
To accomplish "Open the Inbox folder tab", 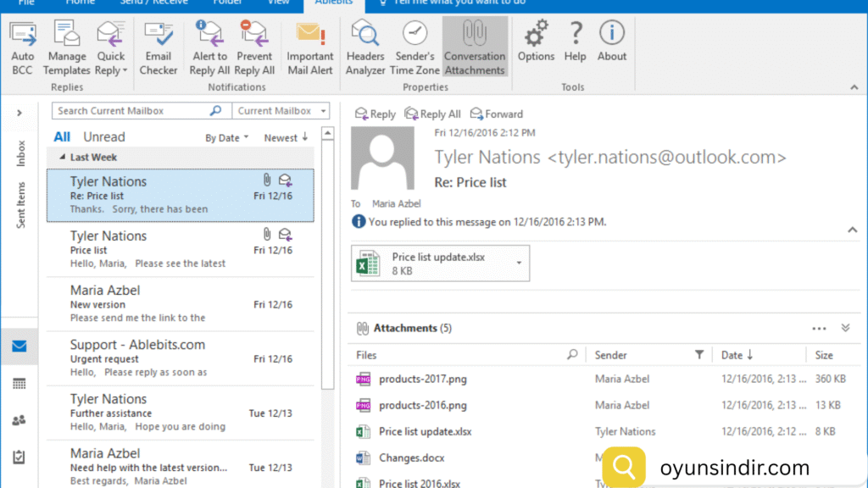I will 21,153.
